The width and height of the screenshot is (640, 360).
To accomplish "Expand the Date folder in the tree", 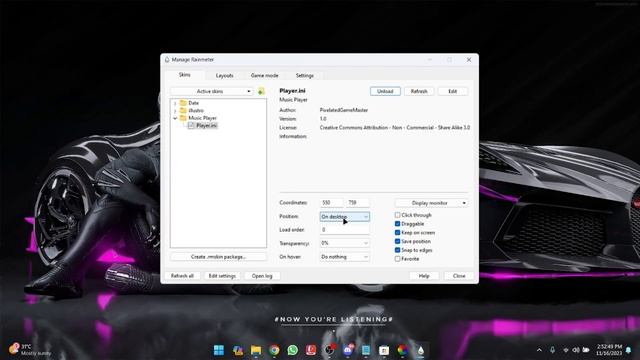I will pos(175,103).
